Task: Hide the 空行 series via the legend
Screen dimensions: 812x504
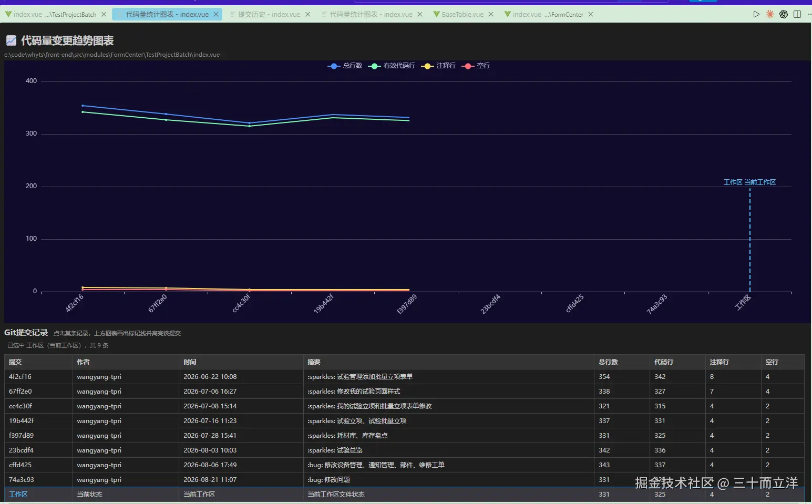Action: point(476,66)
